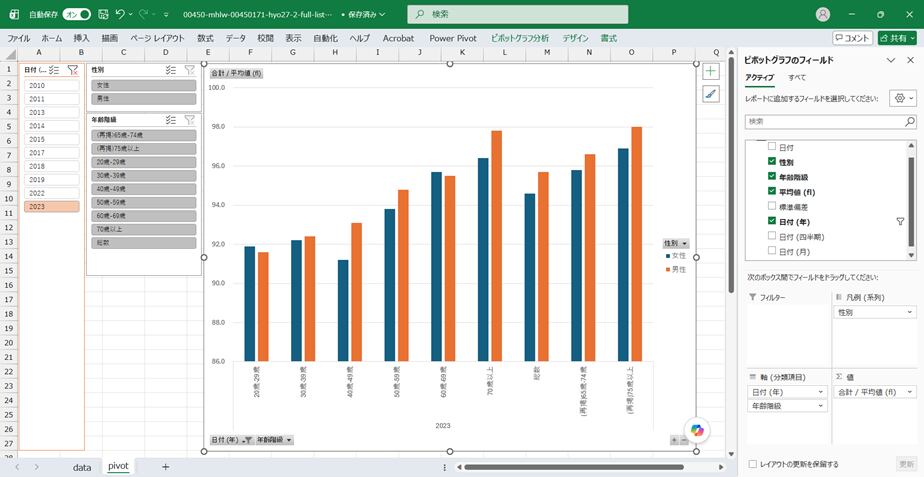The width and height of the screenshot is (924, 477).
Task: Click the コメント button
Action: [853, 38]
